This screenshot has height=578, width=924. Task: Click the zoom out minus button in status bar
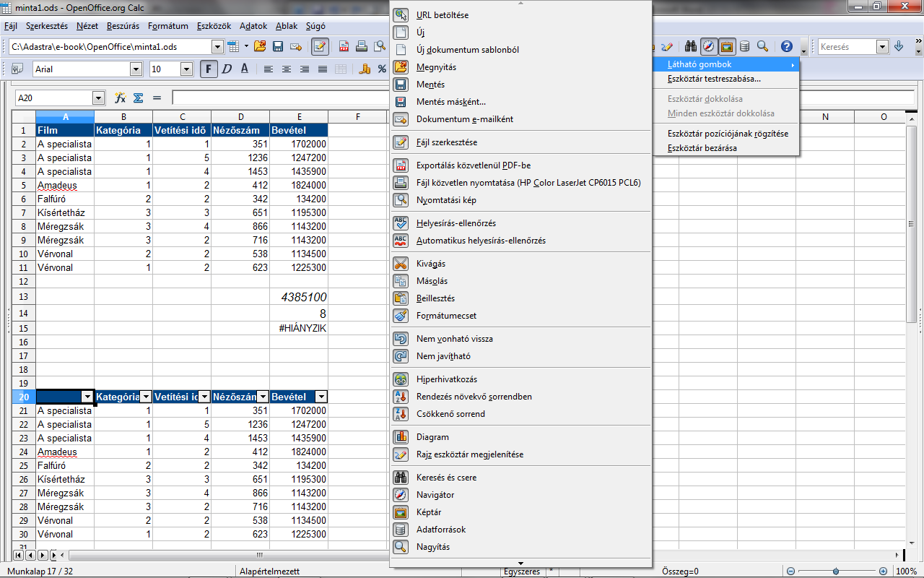pyautogui.click(x=790, y=571)
